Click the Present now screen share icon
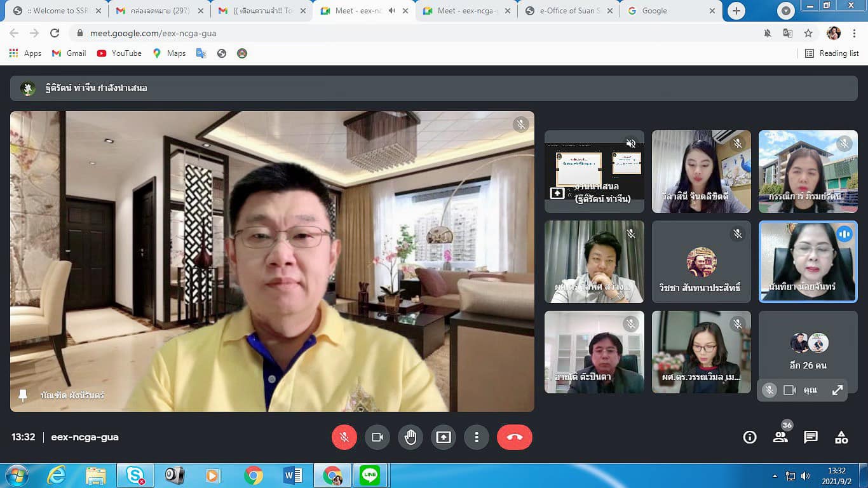 (x=444, y=437)
